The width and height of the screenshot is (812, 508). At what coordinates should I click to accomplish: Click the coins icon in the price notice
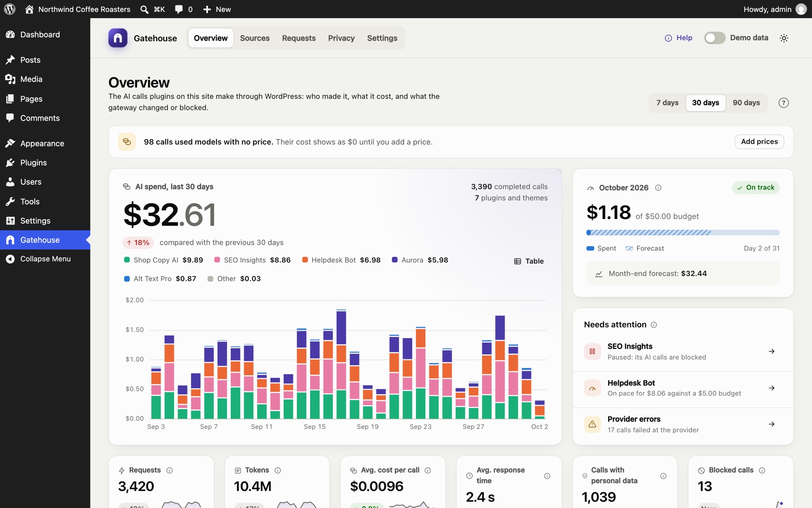click(x=127, y=142)
